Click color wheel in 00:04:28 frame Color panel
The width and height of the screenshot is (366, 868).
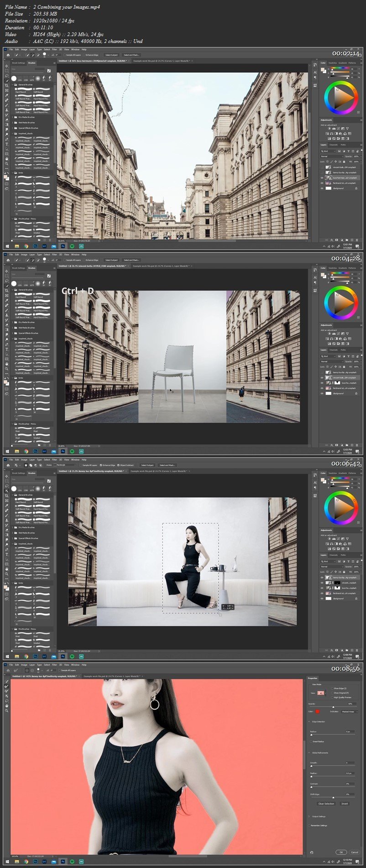(341, 302)
